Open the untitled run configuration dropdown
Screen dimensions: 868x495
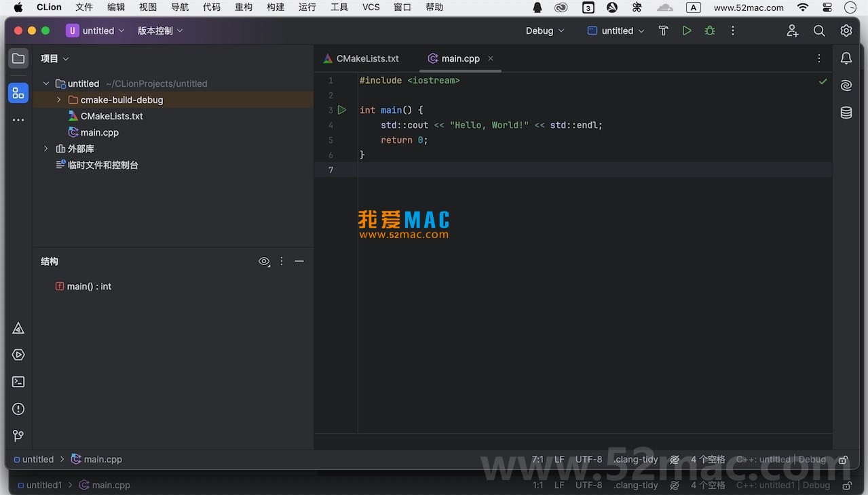pos(616,31)
